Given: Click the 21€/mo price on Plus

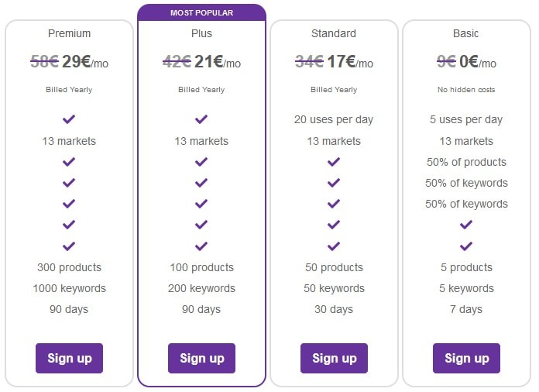Looking at the screenshot, I should pos(218,62).
